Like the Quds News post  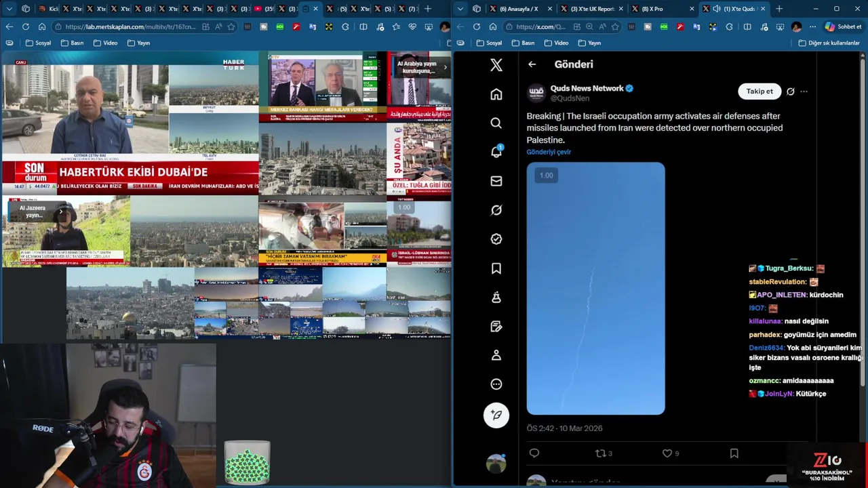point(667,453)
